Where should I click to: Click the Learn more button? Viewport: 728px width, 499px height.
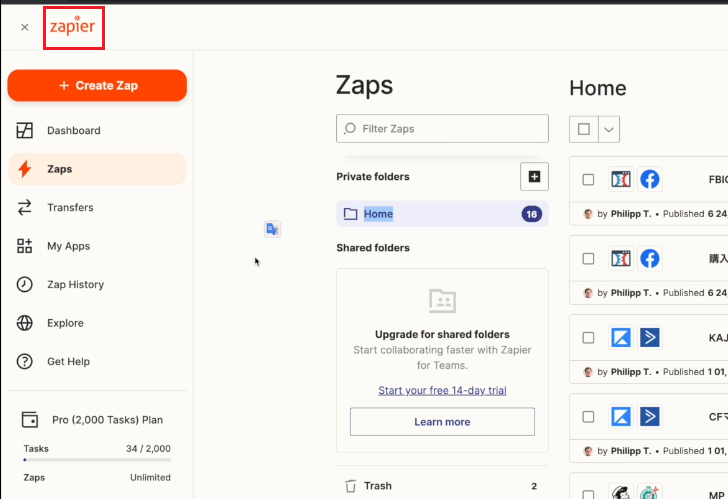pyautogui.click(x=442, y=421)
